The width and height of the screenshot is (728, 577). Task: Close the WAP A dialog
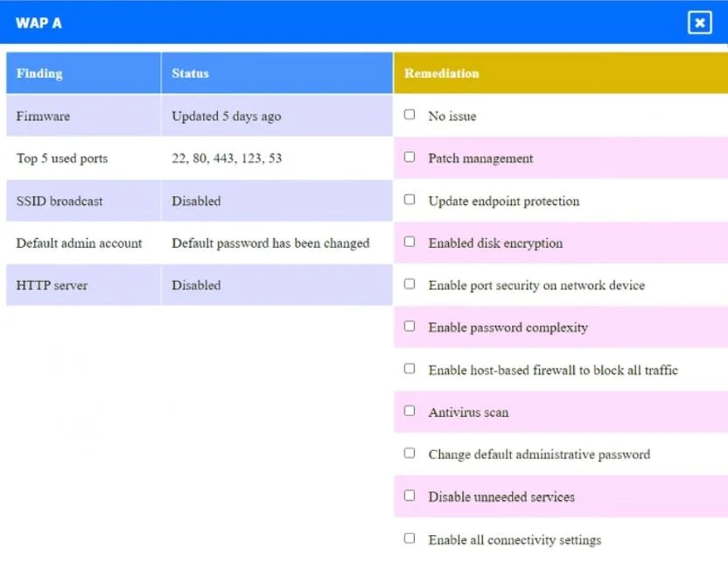(700, 22)
